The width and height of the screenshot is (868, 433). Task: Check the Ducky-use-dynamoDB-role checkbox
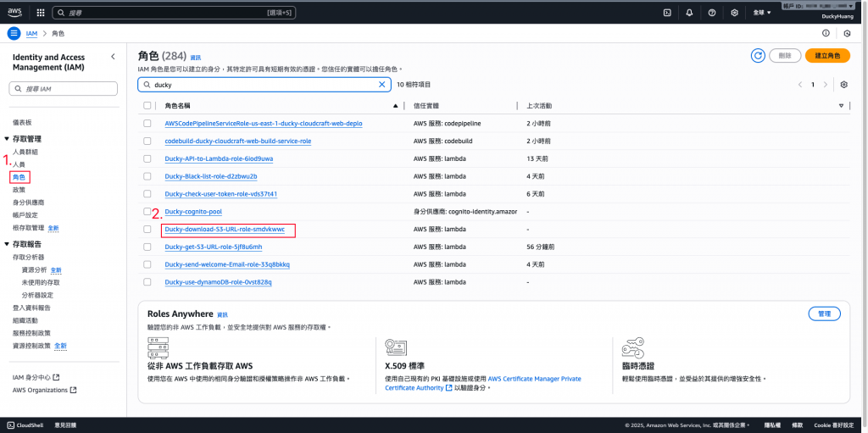click(147, 282)
